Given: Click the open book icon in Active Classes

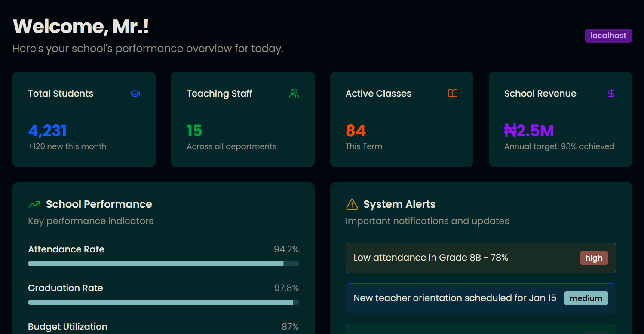Looking at the screenshot, I should (452, 94).
